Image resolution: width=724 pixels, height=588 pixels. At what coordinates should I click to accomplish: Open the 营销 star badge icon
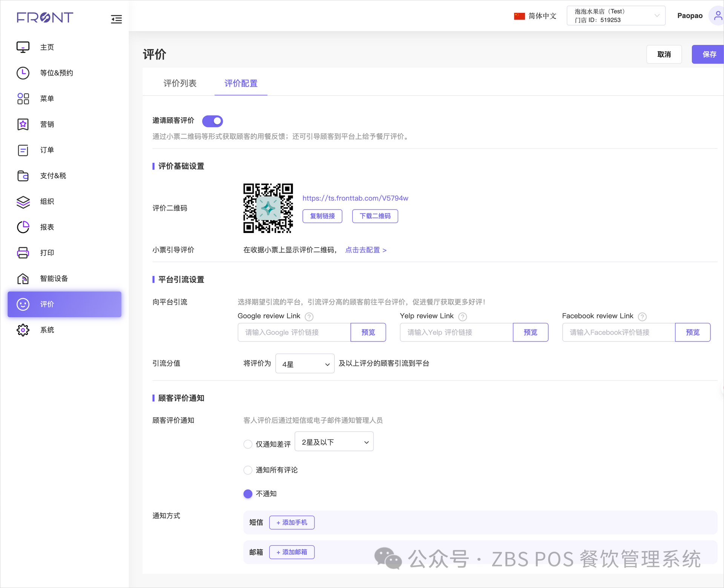(x=23, y=124)
